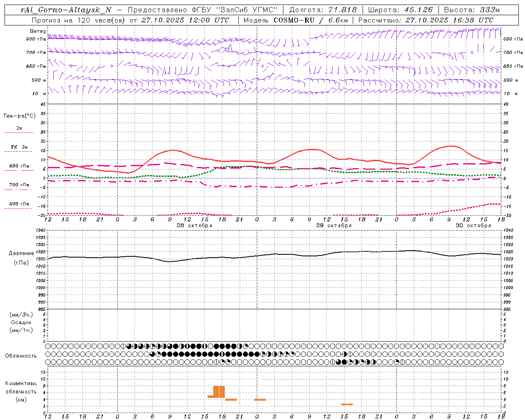The image size is (525, 420).
Task: Click the Рассчитано: 27.10.2025 16:38 UTC text
Action: 426,20
